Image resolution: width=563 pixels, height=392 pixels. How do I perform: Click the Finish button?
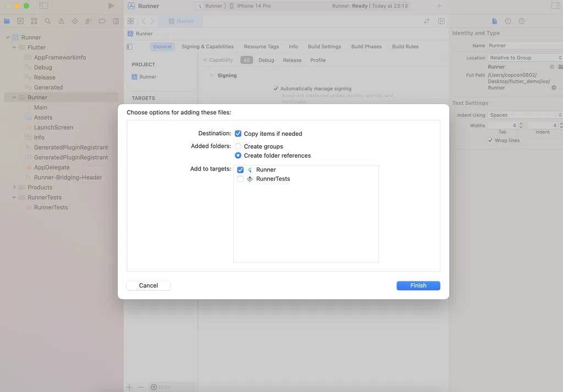(x=418, y=285)
